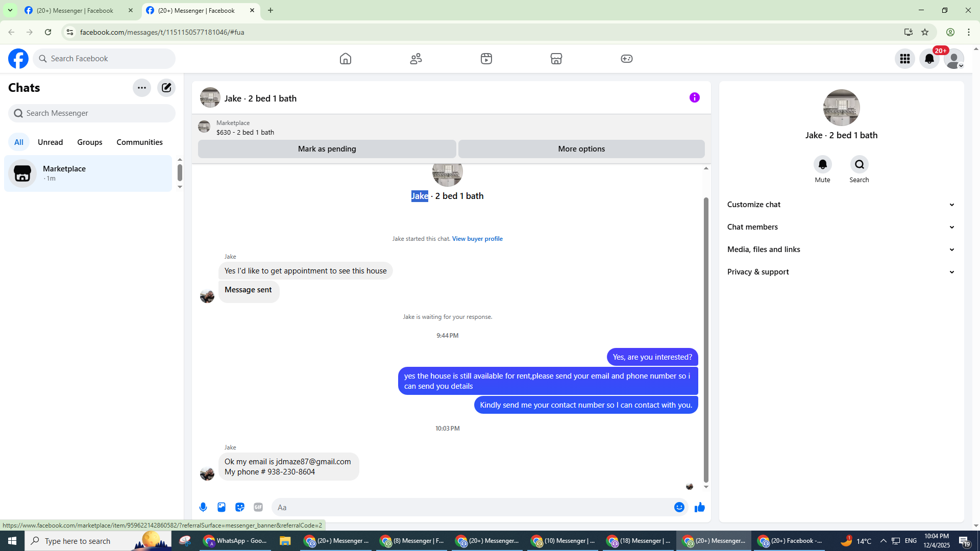Image resolution: width=980 pixels, height=551 pixels.
Task: Open Facebook notifications bell
Action: pyautogui.click(x=929, y=59)
